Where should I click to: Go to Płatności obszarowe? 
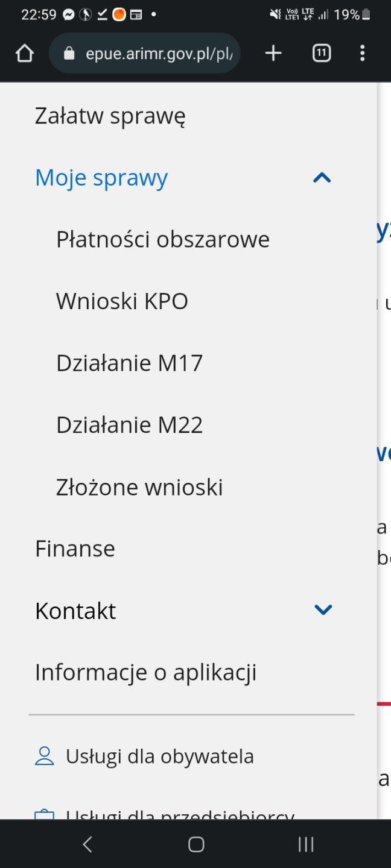coord(163,239)
